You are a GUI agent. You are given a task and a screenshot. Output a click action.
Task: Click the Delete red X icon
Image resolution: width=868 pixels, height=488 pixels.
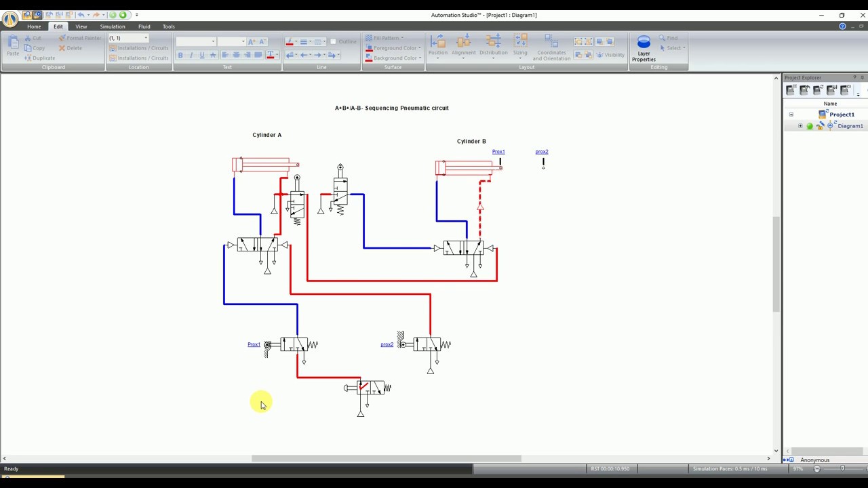pos(62,48)
